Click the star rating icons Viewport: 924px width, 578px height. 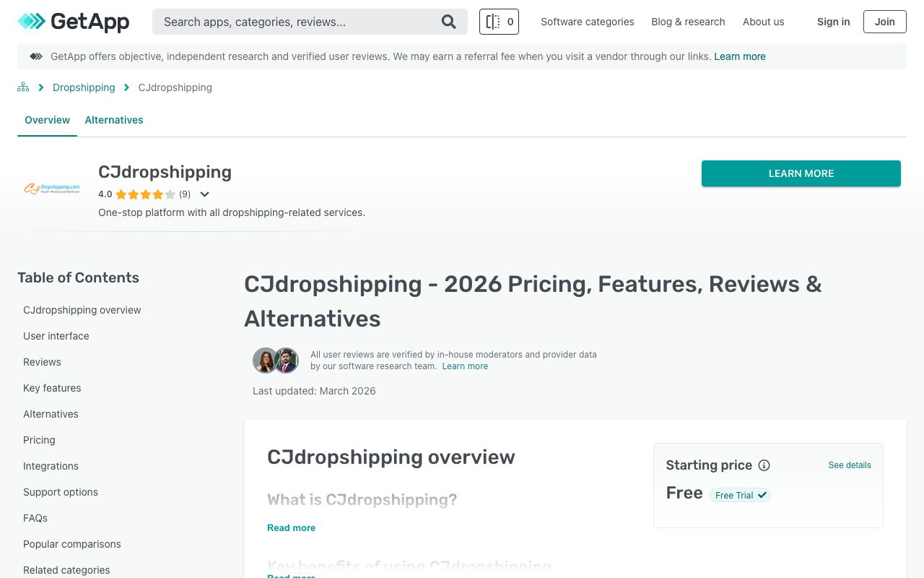coord(145,194)
